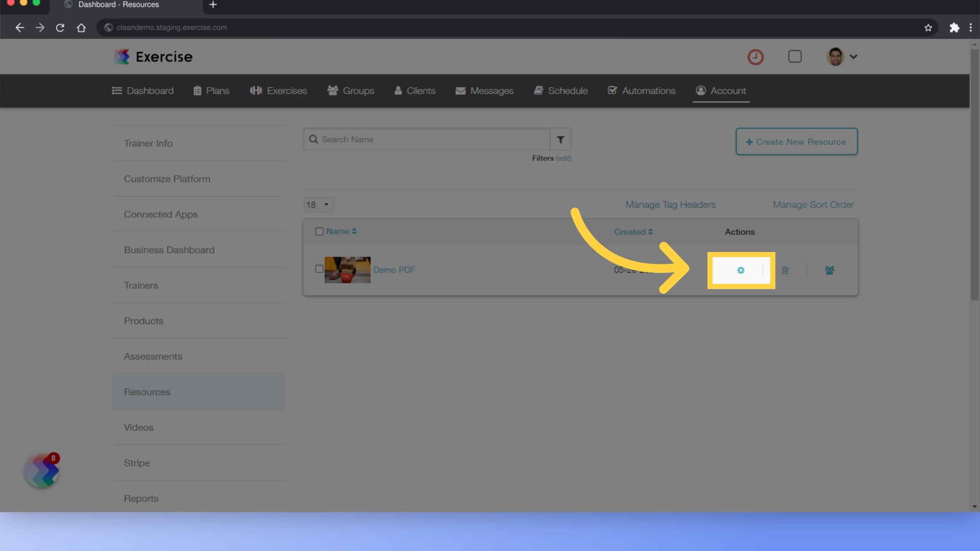Click the timer/clock icon in top navigation

[x=755, y=57]
